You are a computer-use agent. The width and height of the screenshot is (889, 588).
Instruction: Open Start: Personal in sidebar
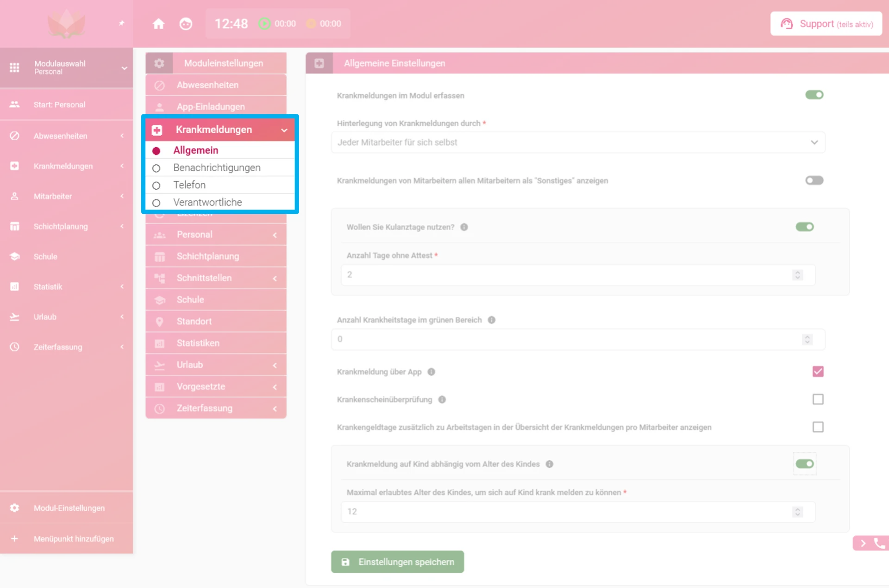pos(66,105)
